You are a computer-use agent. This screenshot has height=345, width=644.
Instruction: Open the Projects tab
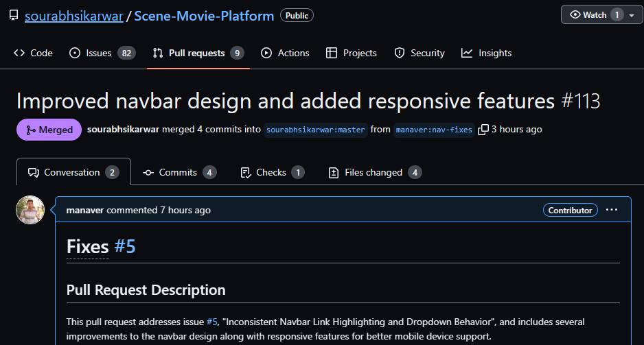tap(351, 53)
